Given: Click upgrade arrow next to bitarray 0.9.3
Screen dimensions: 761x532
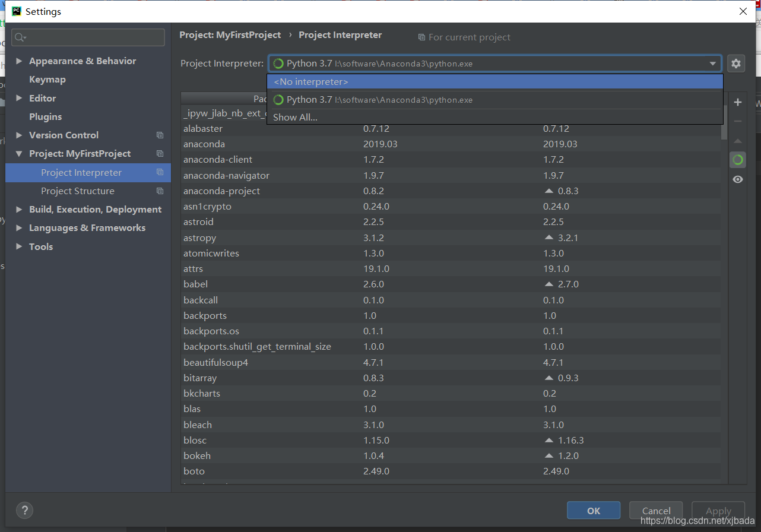Looking at the screenshot, I should coord(549,378).
